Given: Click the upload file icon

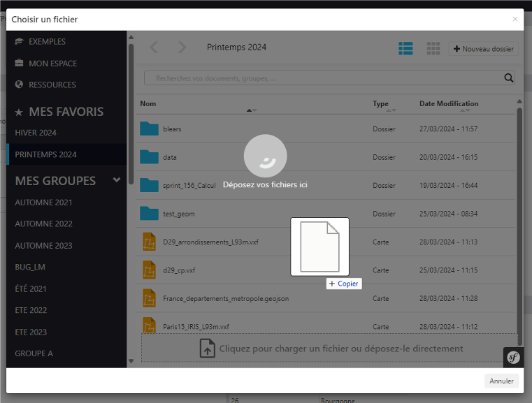Looking at the screenshot, I should click(207, 349).
